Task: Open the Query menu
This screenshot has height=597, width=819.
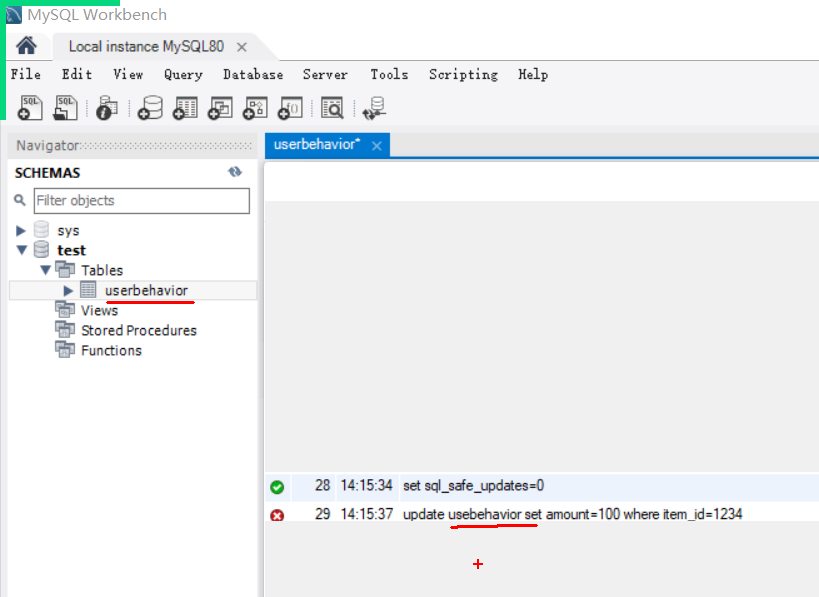Action: (x=183, y=75)
